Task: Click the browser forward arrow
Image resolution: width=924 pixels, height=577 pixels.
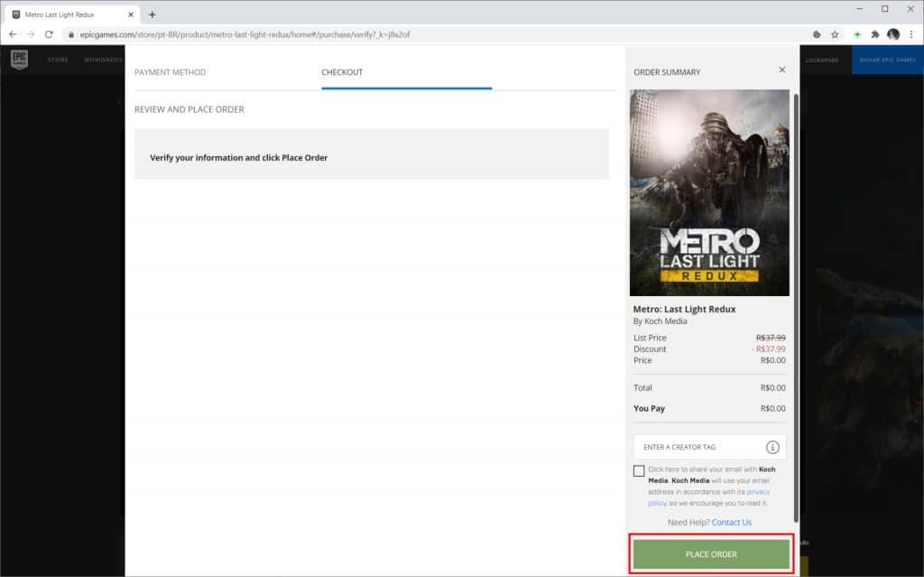Action: click(x=31, y=35)
